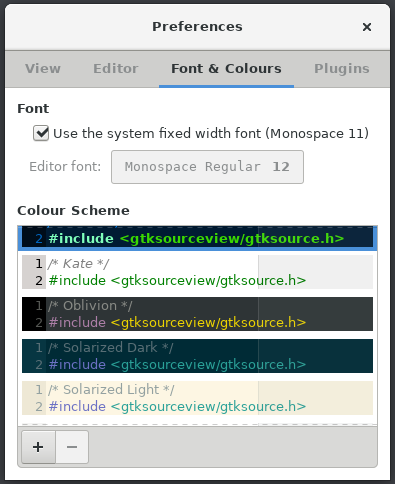
Task: Switch to the View tab
Action: [x=43, y=69]
